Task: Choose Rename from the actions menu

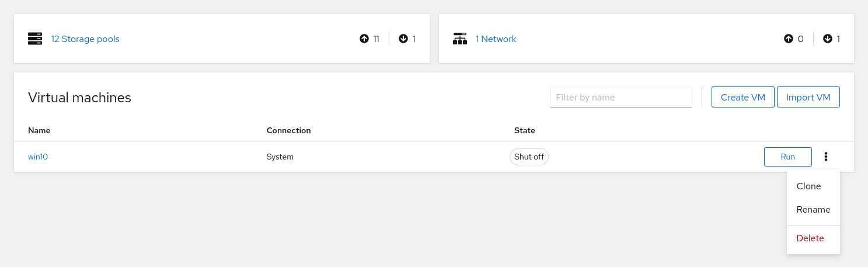Action: pos(813,210)
